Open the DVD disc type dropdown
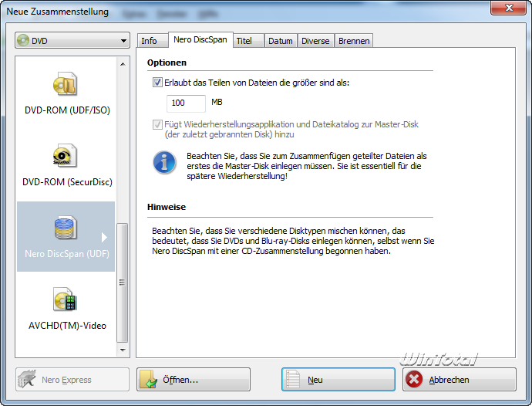 (x=72, y=40)
